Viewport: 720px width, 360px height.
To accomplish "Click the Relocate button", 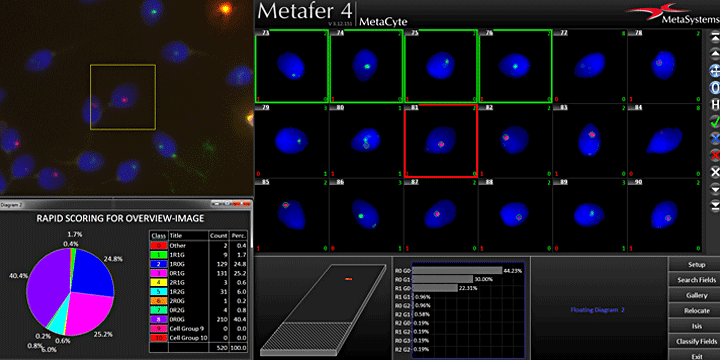I will (x=696, y=311).
